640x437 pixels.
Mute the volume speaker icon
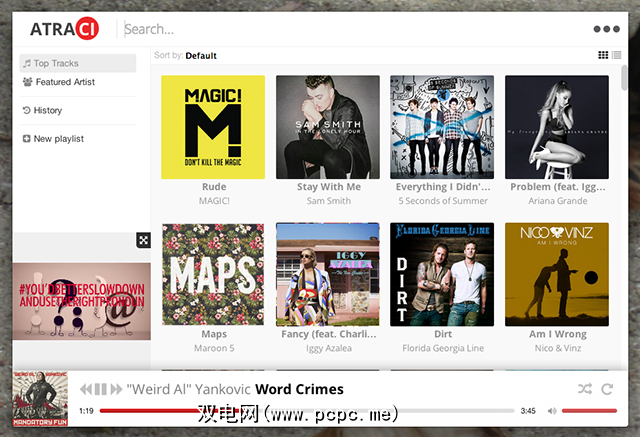(x=552, y=411)
